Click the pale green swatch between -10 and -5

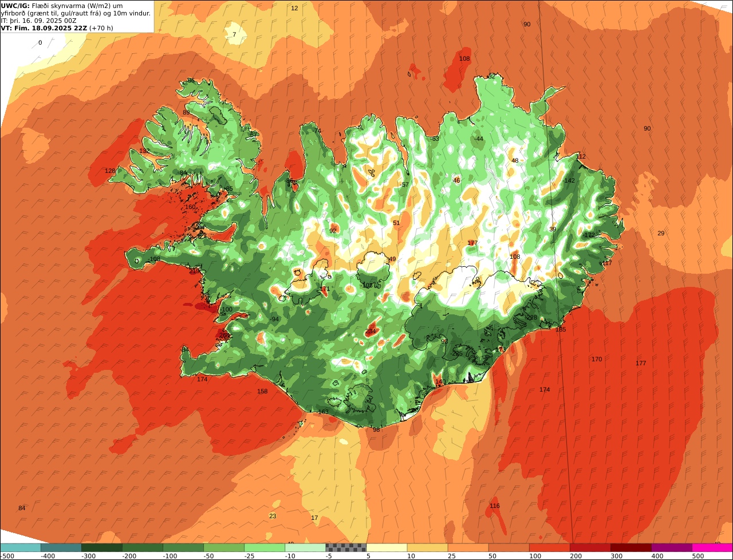pyautogui.click(x=305, y=547)
